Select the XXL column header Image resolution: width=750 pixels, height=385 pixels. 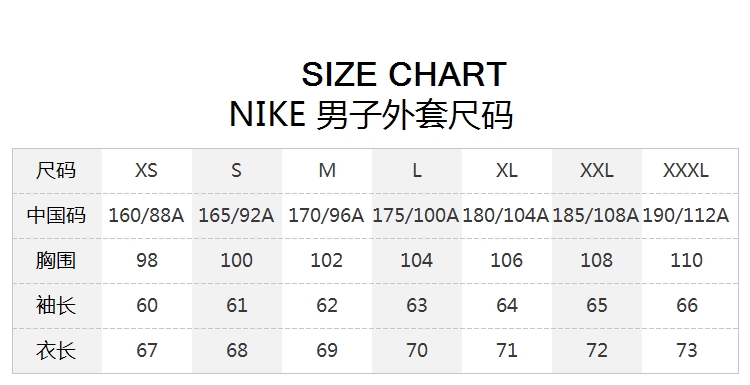[x=596, y=170]
